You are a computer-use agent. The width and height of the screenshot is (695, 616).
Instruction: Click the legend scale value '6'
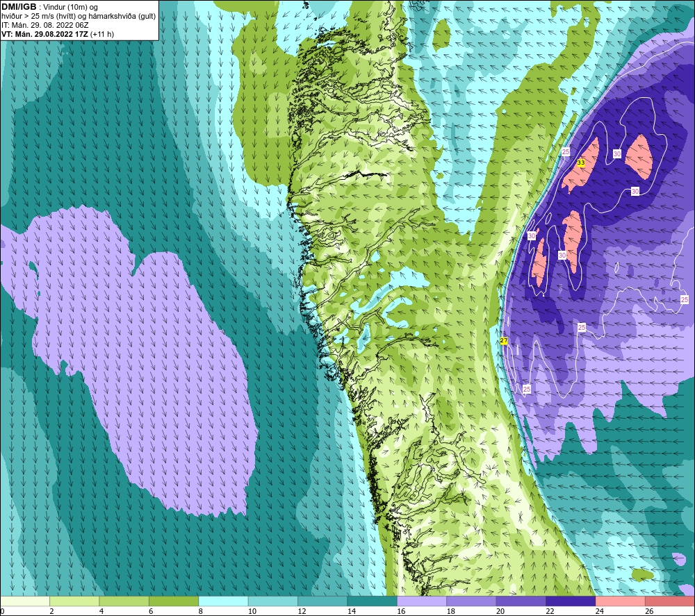[x=151, y=611]
